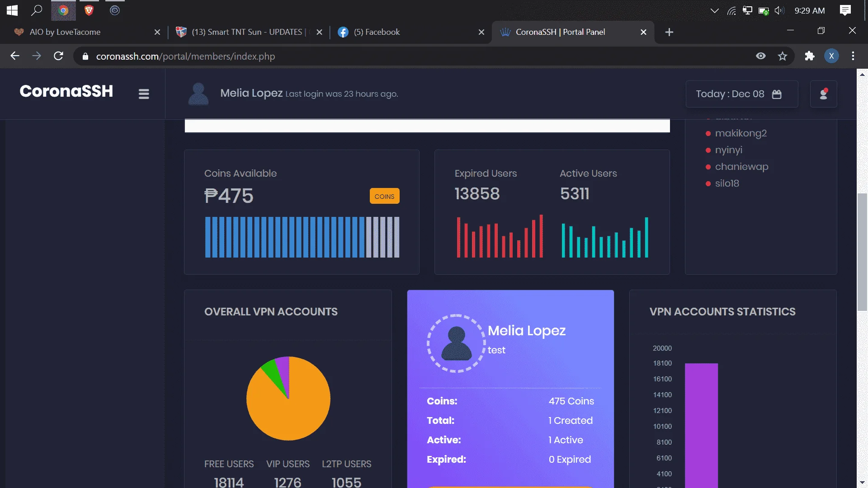The image size is (868, 488).
Task: Select the CoronaSSH Portal Panel tab
Action: [573, 32]
